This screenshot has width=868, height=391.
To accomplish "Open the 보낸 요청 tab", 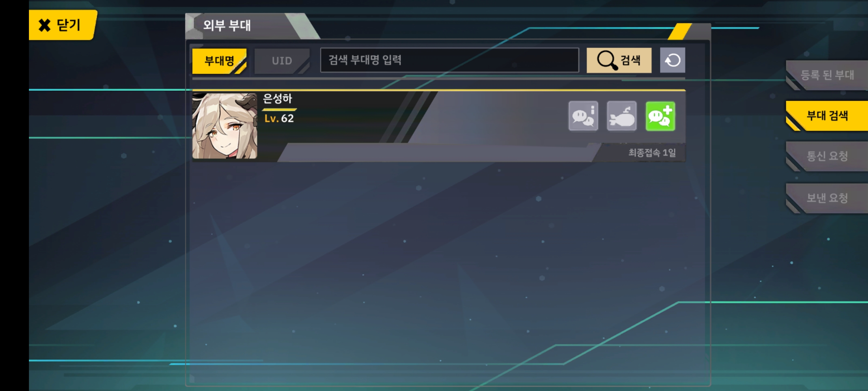I will pyautogui.click(x=827, y=198).
